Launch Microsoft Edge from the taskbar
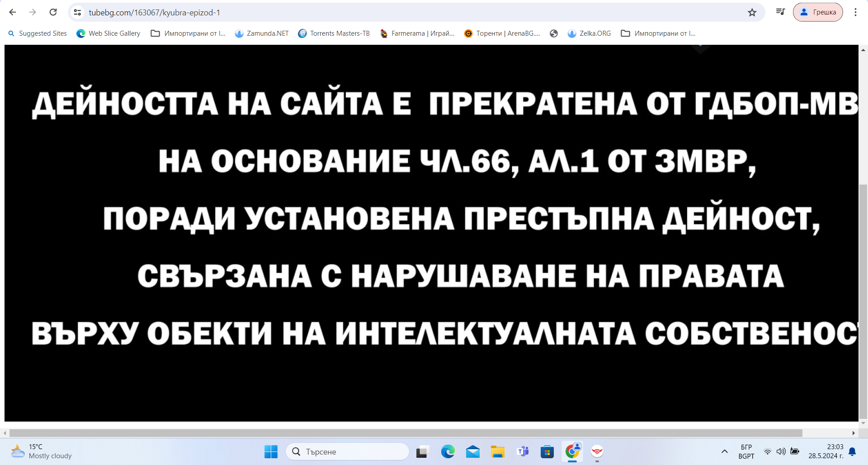The image size is (868, 465). 448,451
